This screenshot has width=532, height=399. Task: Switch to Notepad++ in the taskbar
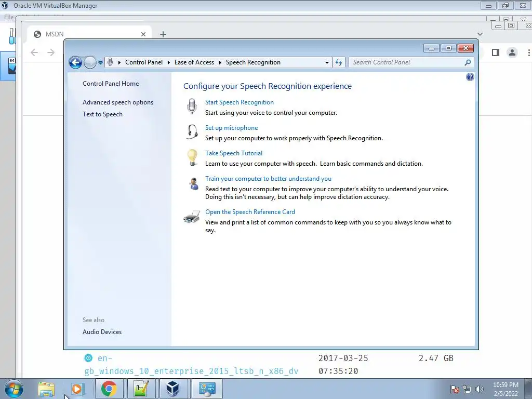[141, 389]
